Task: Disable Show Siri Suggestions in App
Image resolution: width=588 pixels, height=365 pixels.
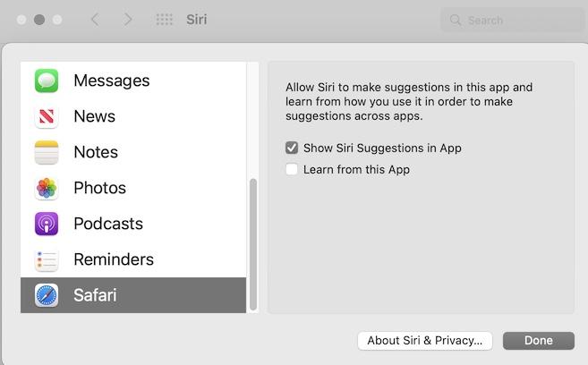Action: click(x=292, y=148)
